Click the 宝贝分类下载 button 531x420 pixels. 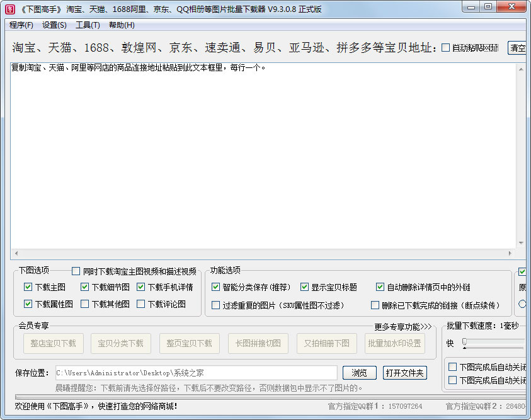pyautogui.click(x=120, y=344)
